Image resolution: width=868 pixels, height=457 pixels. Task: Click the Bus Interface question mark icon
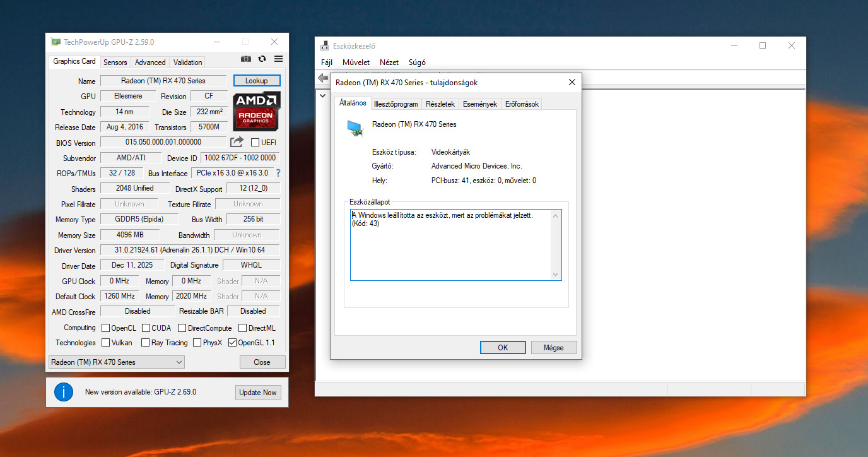click(278, 173)
